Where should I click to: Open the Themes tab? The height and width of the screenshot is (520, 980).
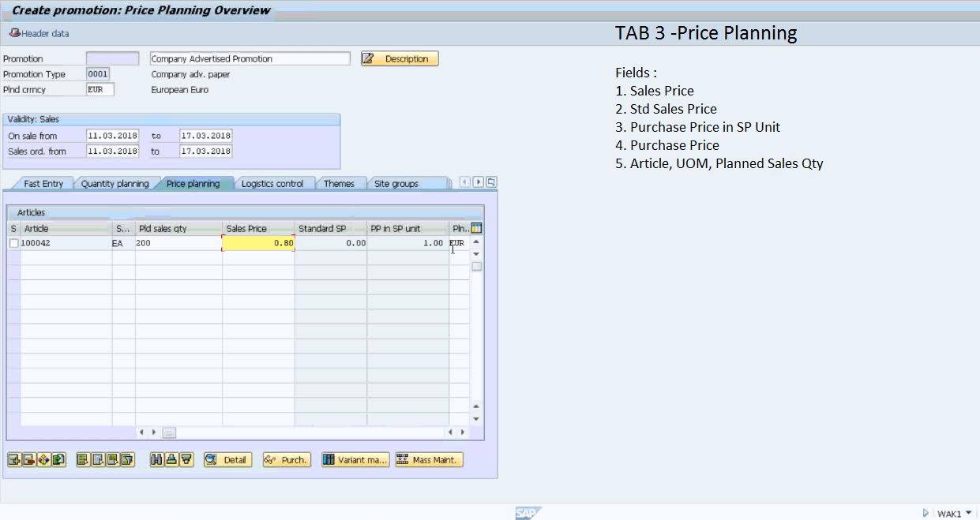pyautogui.click(x=340, y=183)
